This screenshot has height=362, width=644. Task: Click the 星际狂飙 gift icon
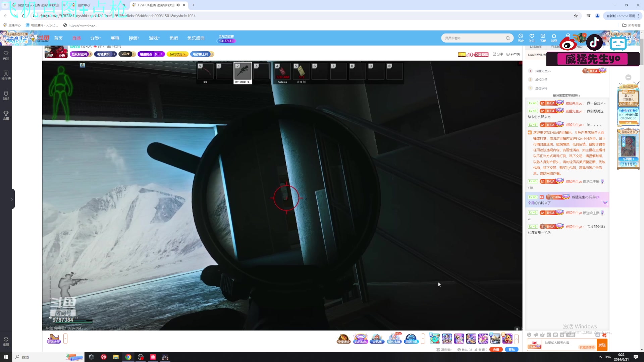pos(411,339)
